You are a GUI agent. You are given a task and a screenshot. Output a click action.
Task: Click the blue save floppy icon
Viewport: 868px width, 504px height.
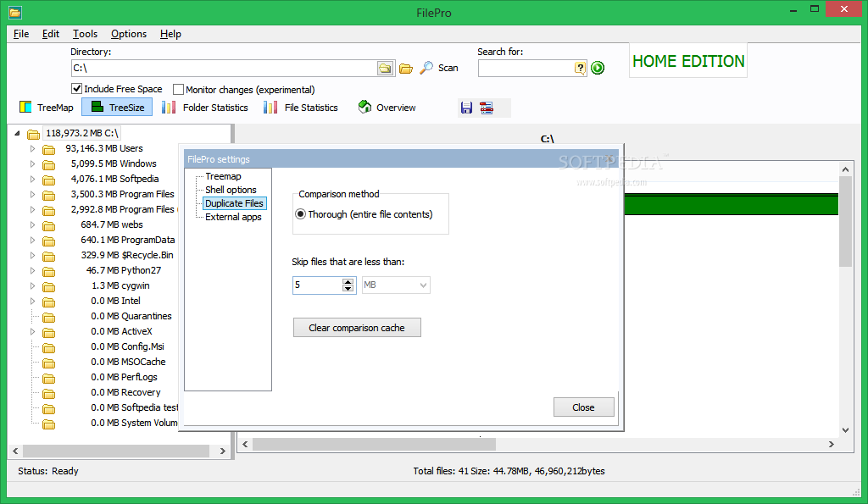467,108
